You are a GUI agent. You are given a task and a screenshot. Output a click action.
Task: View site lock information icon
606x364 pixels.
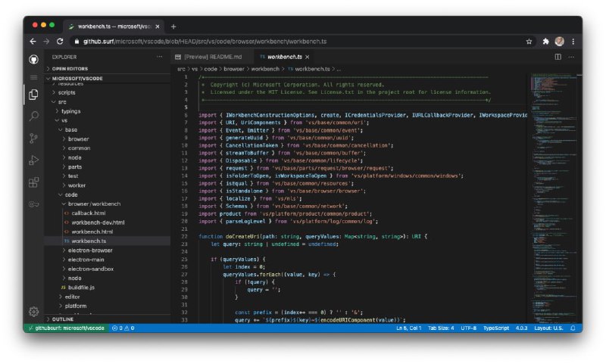click(x=77, y=42)
